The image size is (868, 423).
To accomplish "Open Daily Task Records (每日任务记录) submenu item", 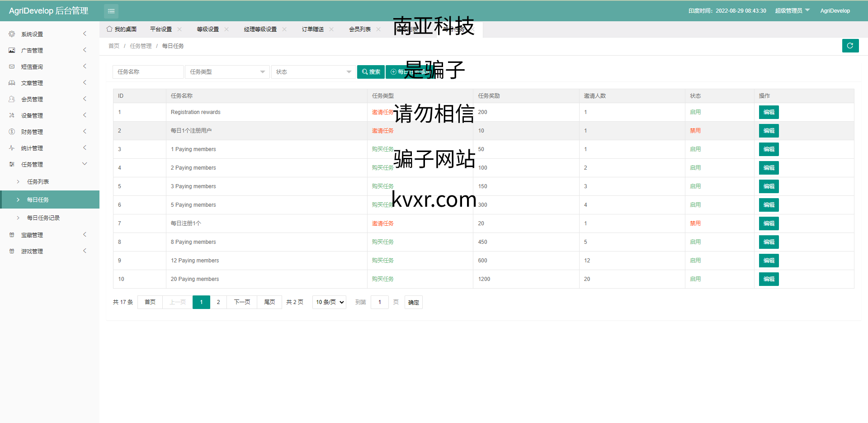I will coord(50,218).
